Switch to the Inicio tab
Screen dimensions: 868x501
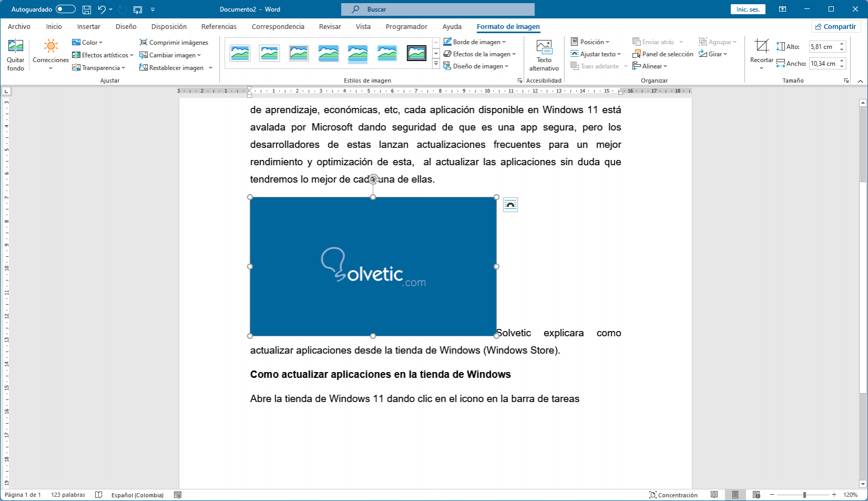click(x=54, y=27)
